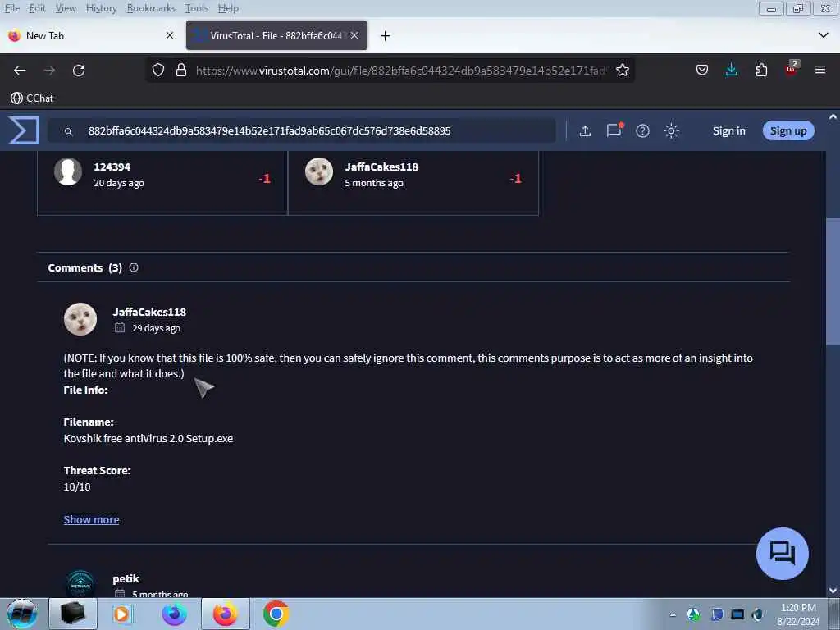
Task: Open the media player taskbar icon
Action: 121,614
